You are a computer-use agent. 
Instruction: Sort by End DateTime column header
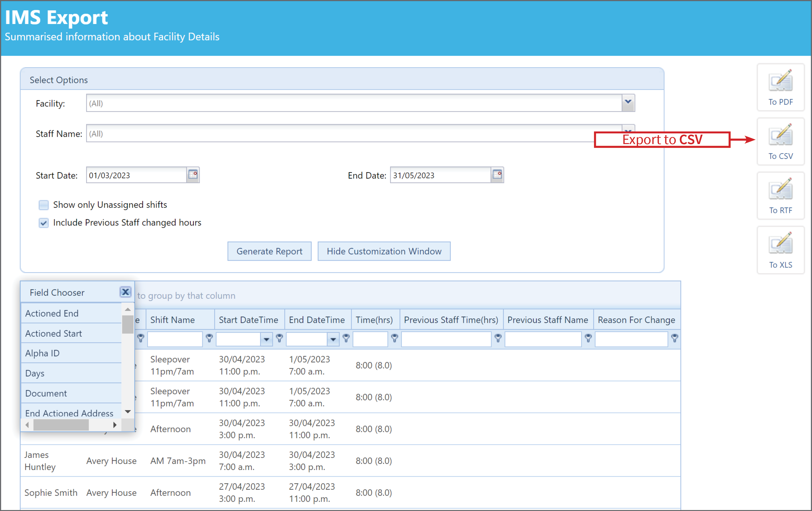[318, 320]
